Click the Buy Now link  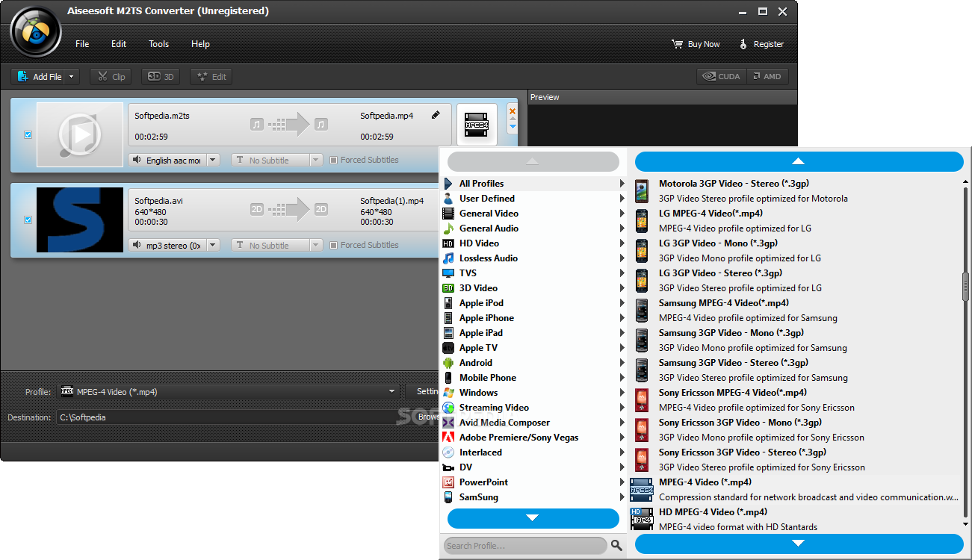(x=696, y=44)
